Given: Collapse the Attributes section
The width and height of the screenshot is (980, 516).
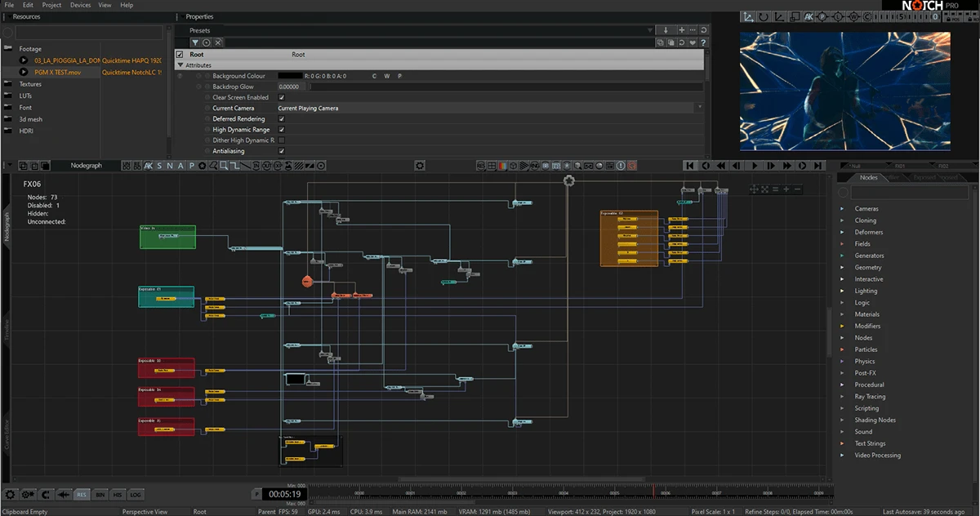Looking at the screenshot, I should [x=180, y=64].
